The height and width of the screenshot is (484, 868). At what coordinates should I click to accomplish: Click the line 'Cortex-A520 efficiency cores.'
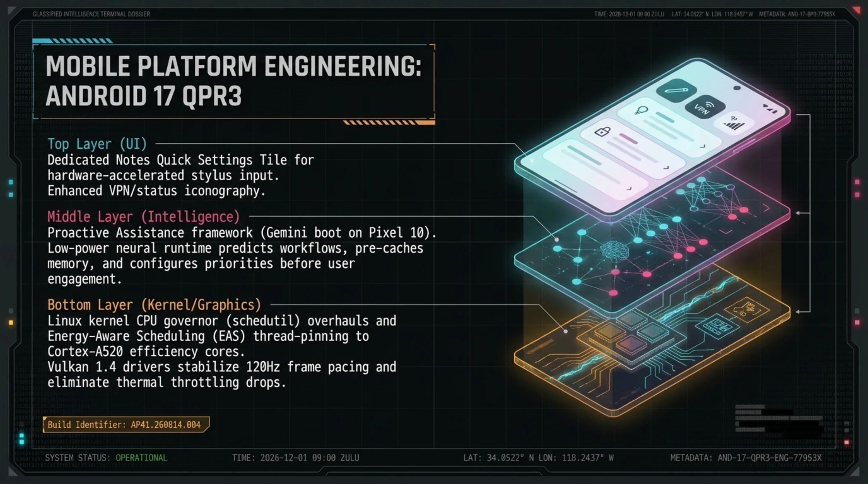[146, 352]
